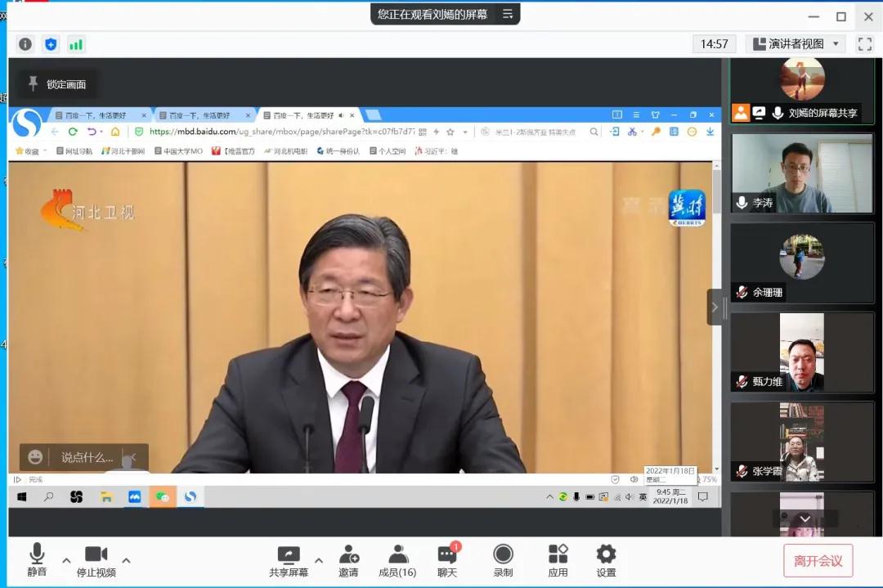
Task: Bookmark the page with the star icon
Action: tap(450, 132)
